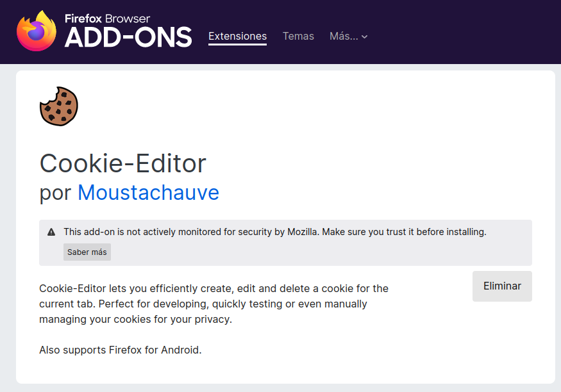Click the Cookie-Editor description paragraph
The image size is (561, 392).
pyautogui.click(x=214, y=304)
